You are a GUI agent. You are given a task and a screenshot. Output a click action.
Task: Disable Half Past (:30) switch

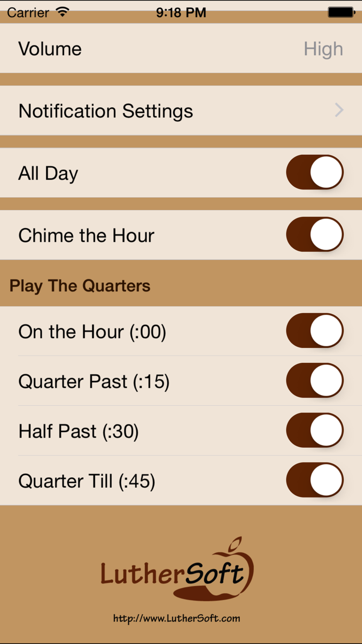[314, 430]
